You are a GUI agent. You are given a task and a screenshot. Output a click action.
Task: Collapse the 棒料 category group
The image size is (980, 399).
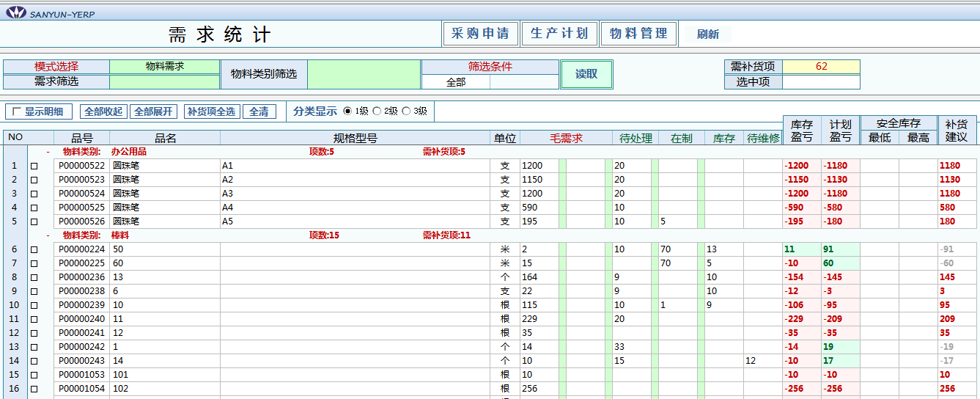pyautogui.click(x=48, y=235)
